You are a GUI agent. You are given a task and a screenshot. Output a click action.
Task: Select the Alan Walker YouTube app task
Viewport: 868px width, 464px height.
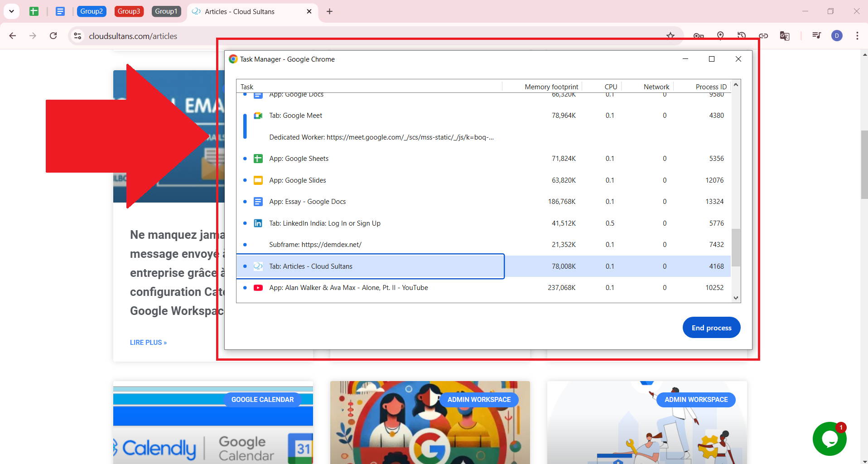click(x=483, y=288)
